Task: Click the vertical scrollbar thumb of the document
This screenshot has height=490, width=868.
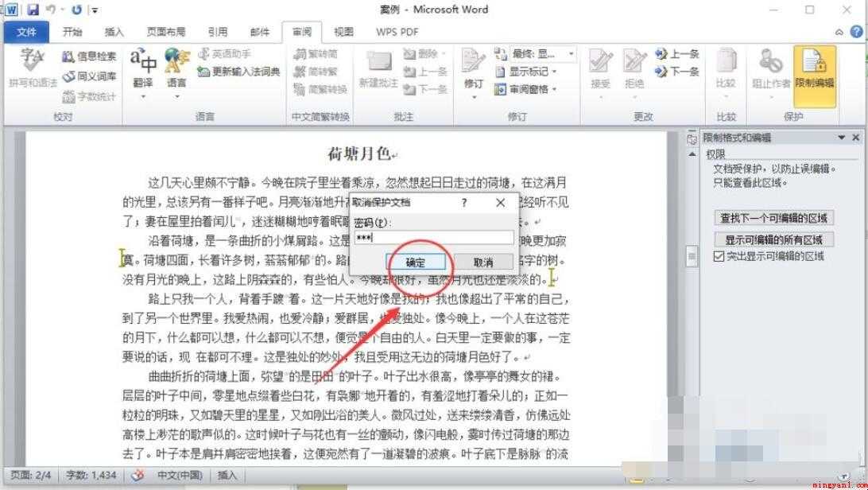Action: pos(692,256)
